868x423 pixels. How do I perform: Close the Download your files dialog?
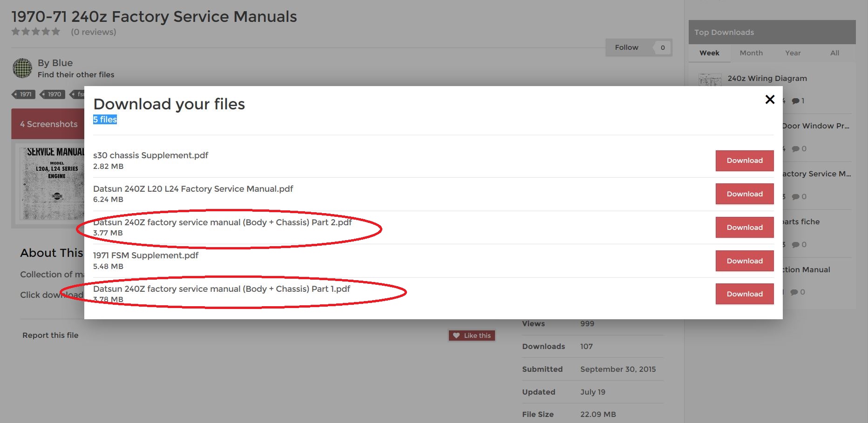[770, 100]
